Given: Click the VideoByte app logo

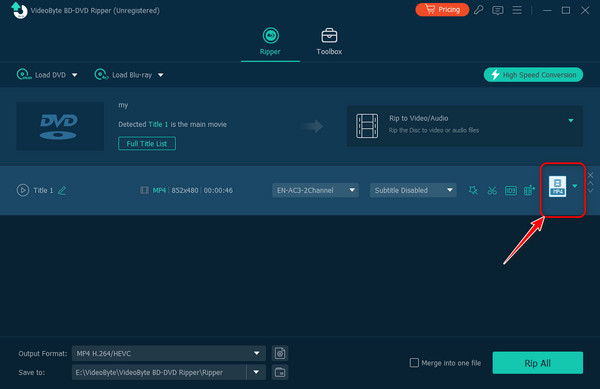Looking at the screenshot, I should coord(19,10).
